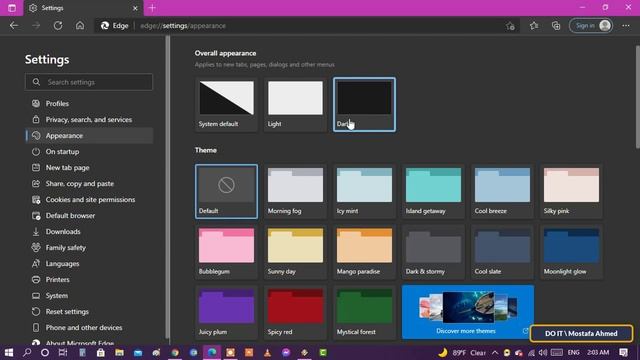Apply the Island getaway theme

coord(433,191)
